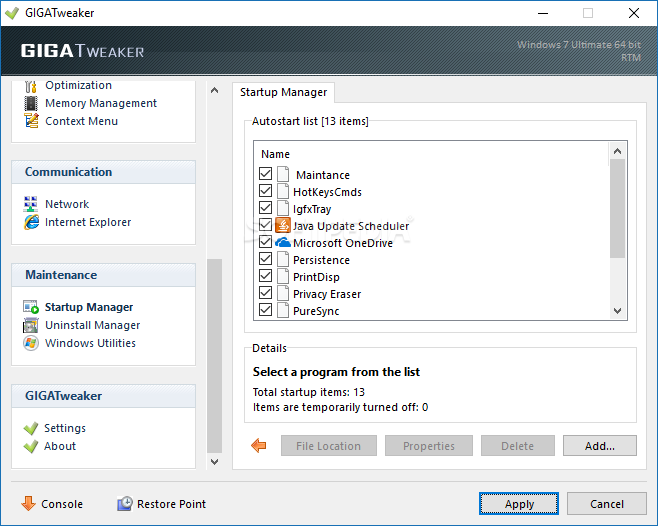658x526 pixels.
Task: Click autostart list scroll up arrow
Action: [617, 151]
